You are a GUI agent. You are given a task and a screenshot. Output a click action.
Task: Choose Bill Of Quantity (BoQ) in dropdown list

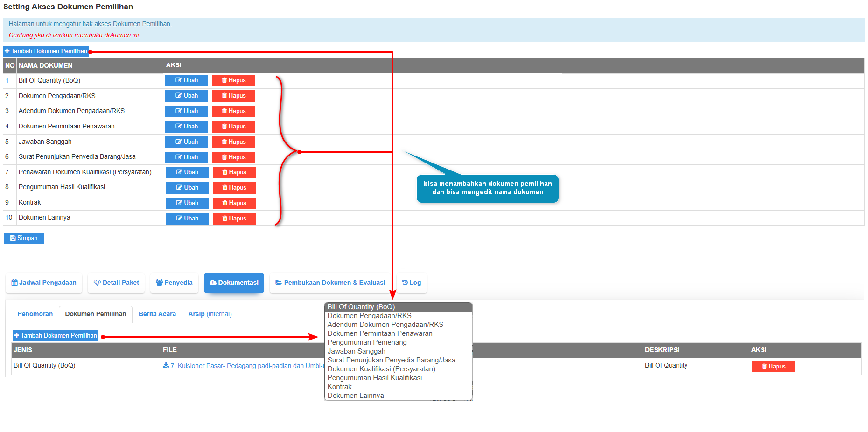(399, 307)
